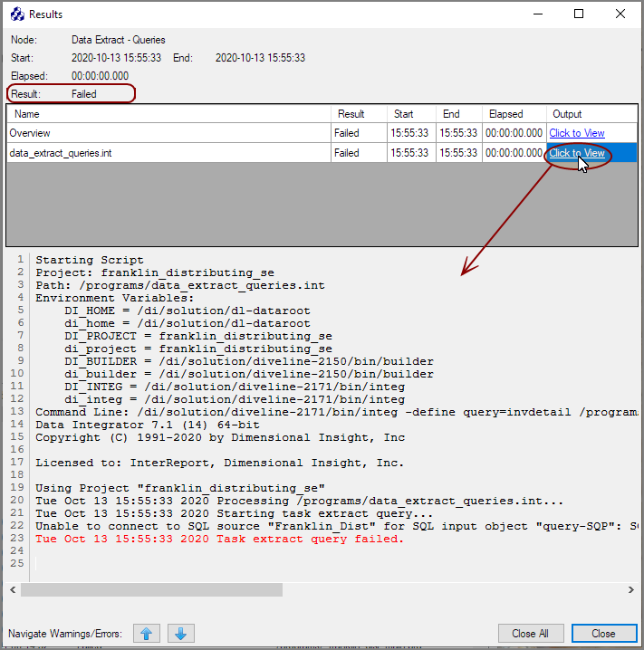
Task: Click scrollbar left arrow in log pane
Action: 13,589
